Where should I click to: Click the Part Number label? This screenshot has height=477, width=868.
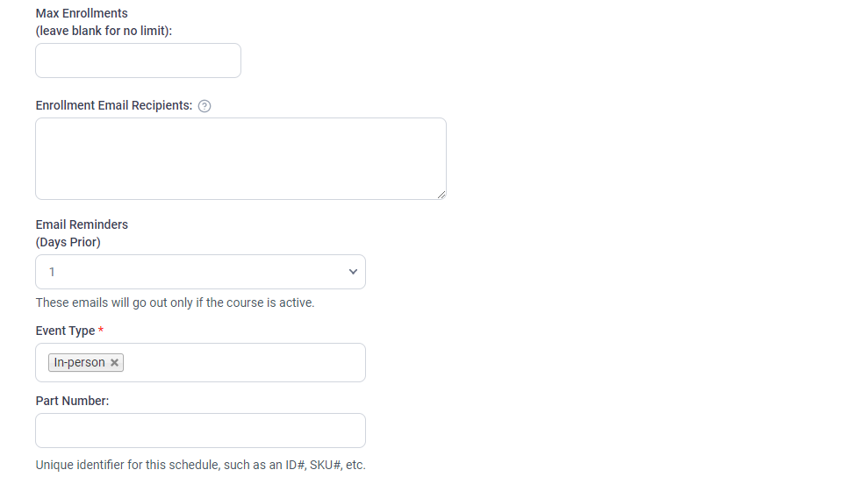click(73, 402)
